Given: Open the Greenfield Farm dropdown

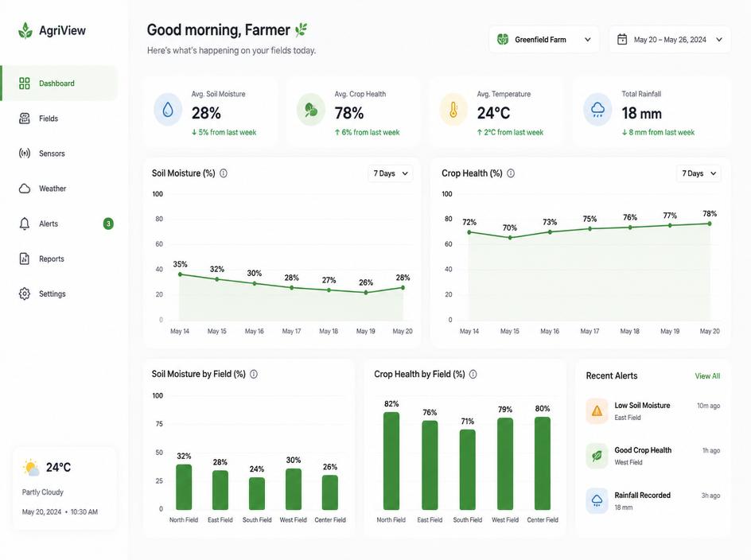Looking at the screenshot, I should click(544, 39).
